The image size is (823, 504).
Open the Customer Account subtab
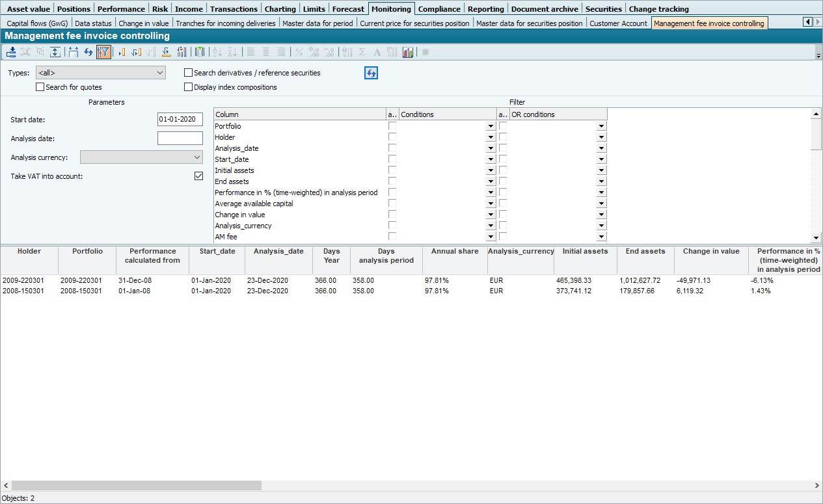[x=618, y=23]
